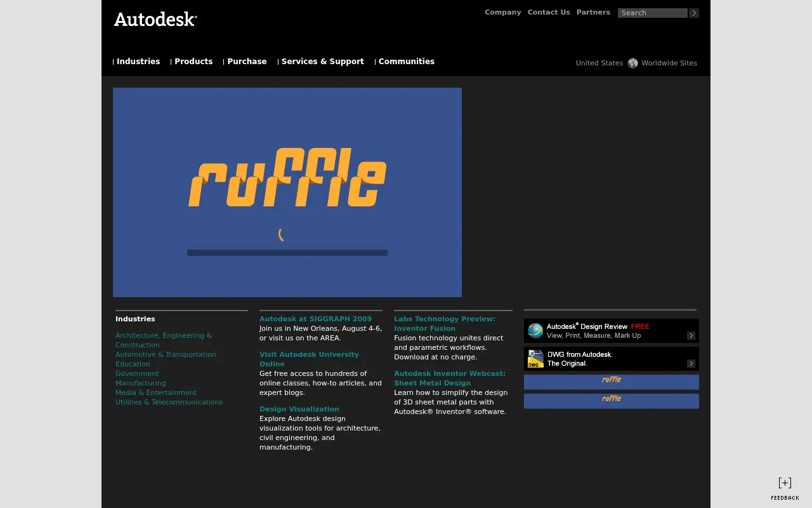
Task: Open the Communities menu
Action: click(x=407, y=62)
